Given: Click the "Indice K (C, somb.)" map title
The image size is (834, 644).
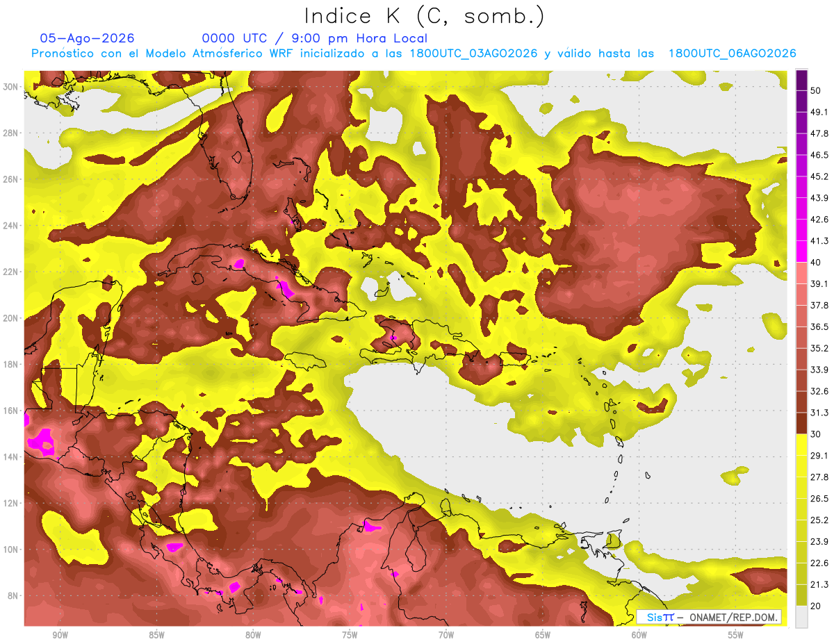Looking at the screenshot, I should 425,17.
